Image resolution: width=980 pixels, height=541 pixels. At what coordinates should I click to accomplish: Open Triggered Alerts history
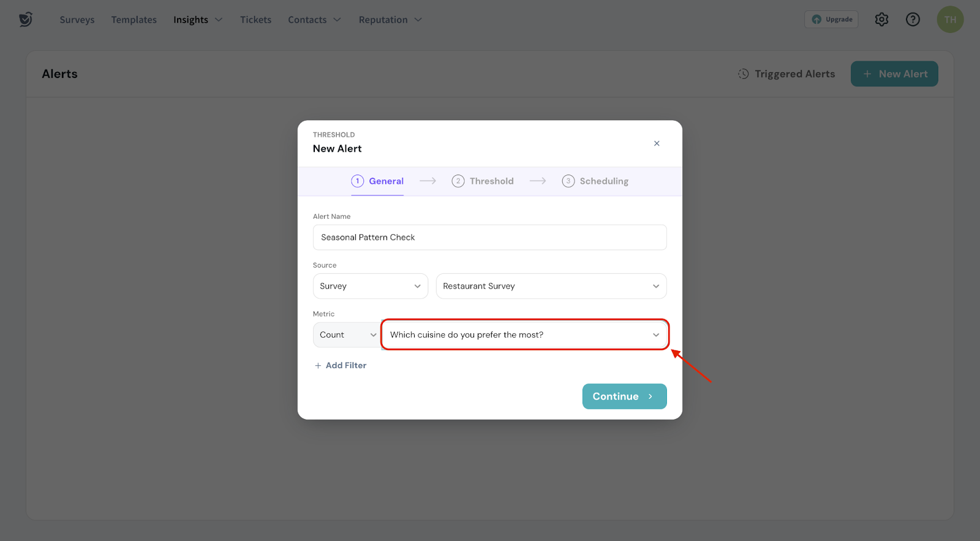coord(786,74)
